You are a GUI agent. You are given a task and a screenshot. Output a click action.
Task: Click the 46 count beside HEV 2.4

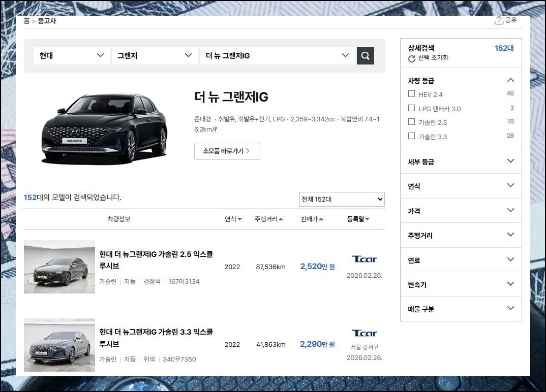point(510,93)
